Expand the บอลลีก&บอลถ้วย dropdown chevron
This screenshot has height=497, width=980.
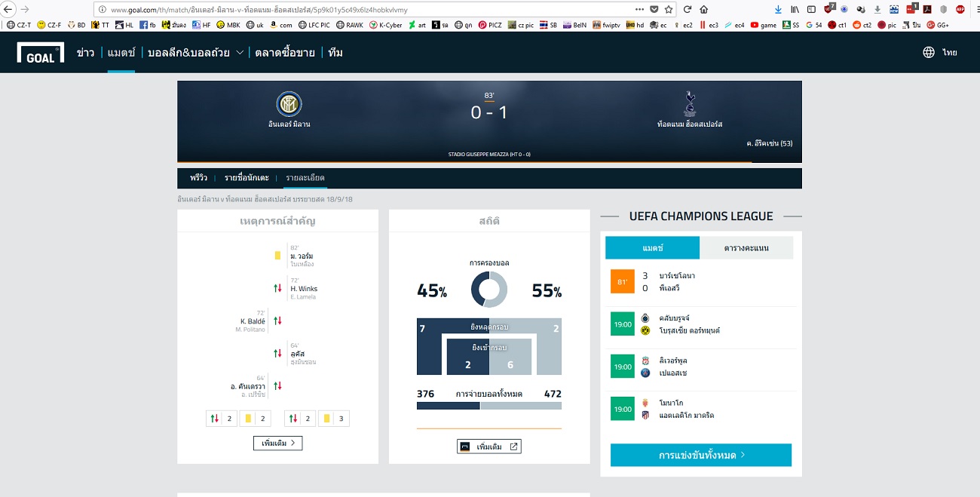[x=240, y=53]
